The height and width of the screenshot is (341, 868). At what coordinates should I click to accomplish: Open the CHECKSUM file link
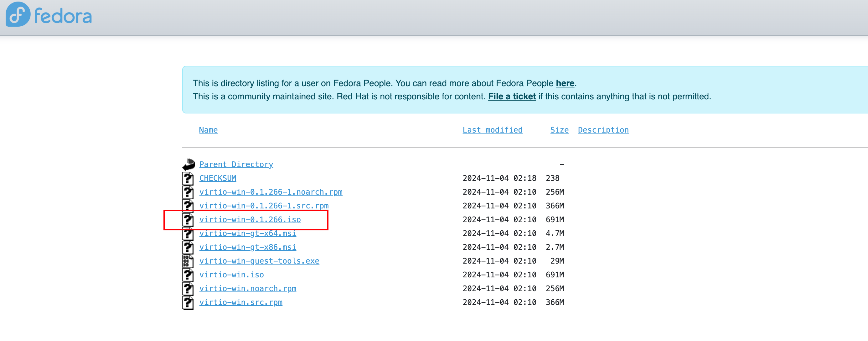click(218, 178)
